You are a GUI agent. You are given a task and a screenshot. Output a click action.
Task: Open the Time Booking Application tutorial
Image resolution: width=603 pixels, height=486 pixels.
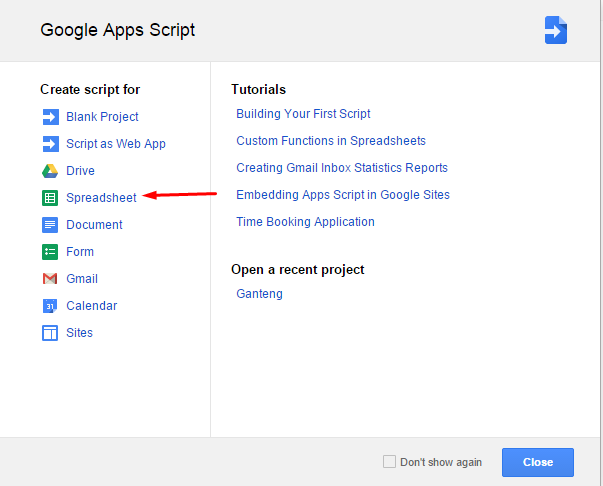(305, 222)
